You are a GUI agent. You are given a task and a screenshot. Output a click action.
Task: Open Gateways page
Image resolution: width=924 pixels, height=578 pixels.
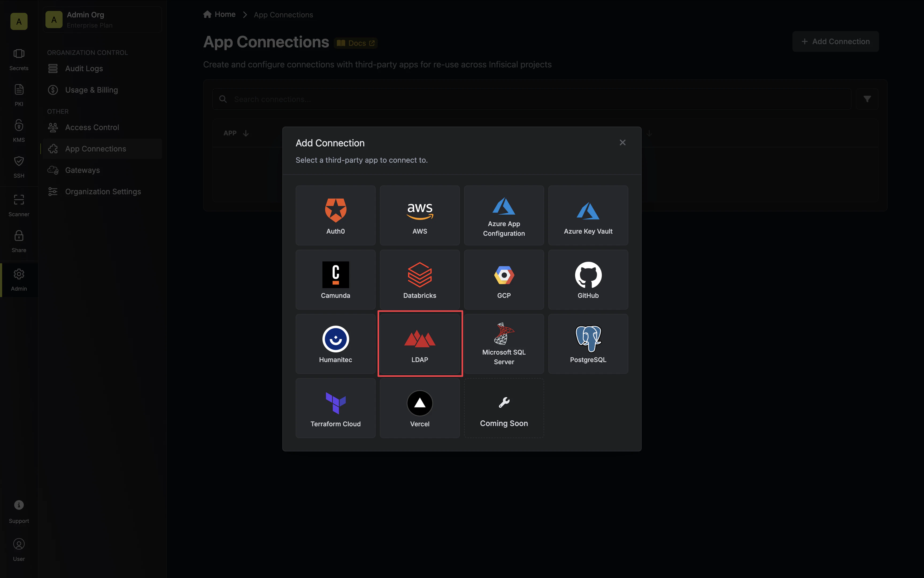(x=102, y=170)
